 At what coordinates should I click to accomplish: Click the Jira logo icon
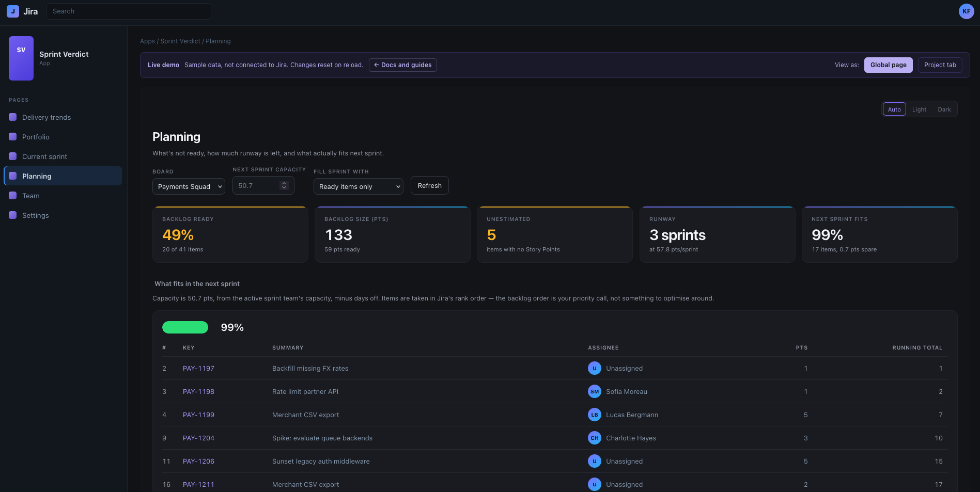[13, 11]
